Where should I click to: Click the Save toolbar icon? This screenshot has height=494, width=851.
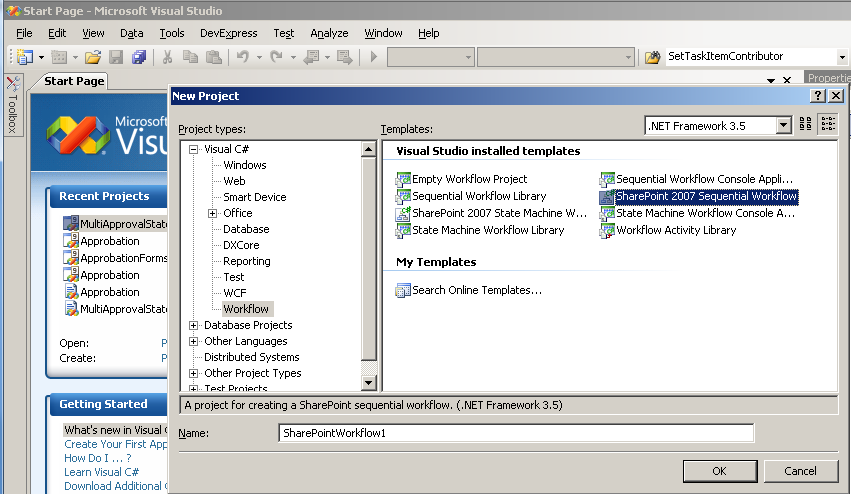coord(116,56)
